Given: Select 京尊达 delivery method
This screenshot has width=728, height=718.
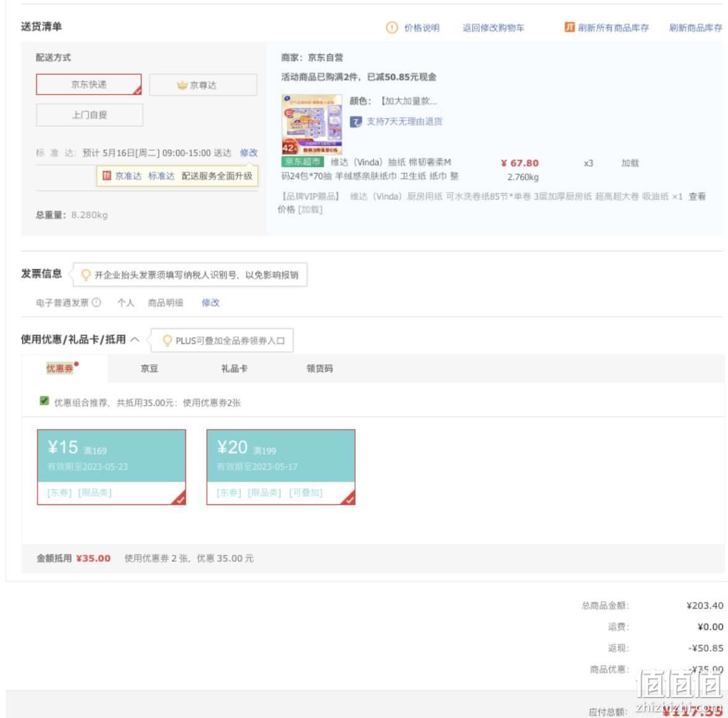Looking at the screenshot, I should pyautogui.click(x=203, y=85).
